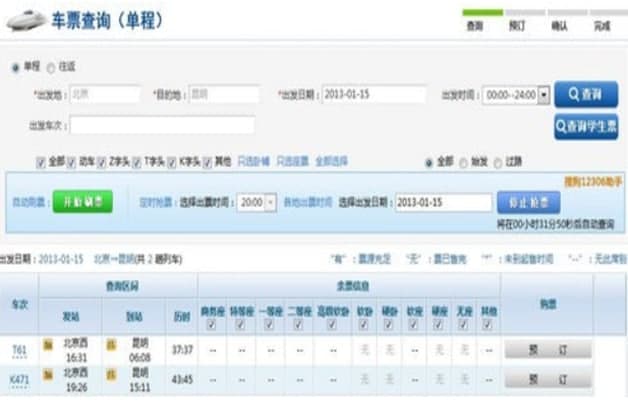The height and width of the screenshot is (403, 628).
Task: Toggle the checkbox under 软座 column
Action: (x=413, y=324)
